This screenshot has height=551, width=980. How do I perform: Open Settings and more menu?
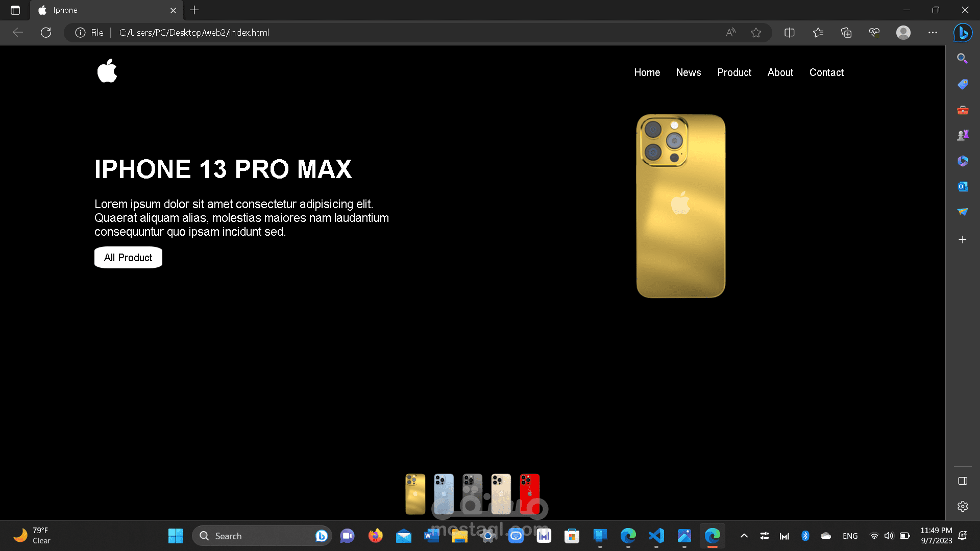933,33
